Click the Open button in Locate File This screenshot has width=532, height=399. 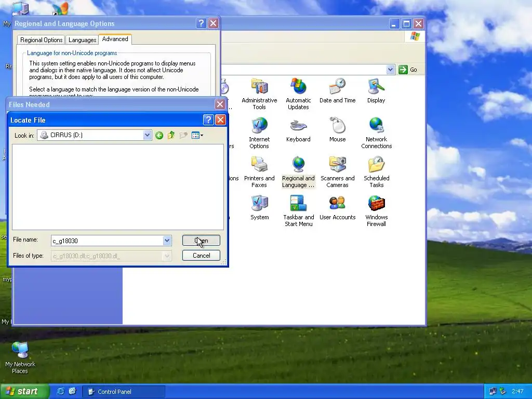click(201, 241)
